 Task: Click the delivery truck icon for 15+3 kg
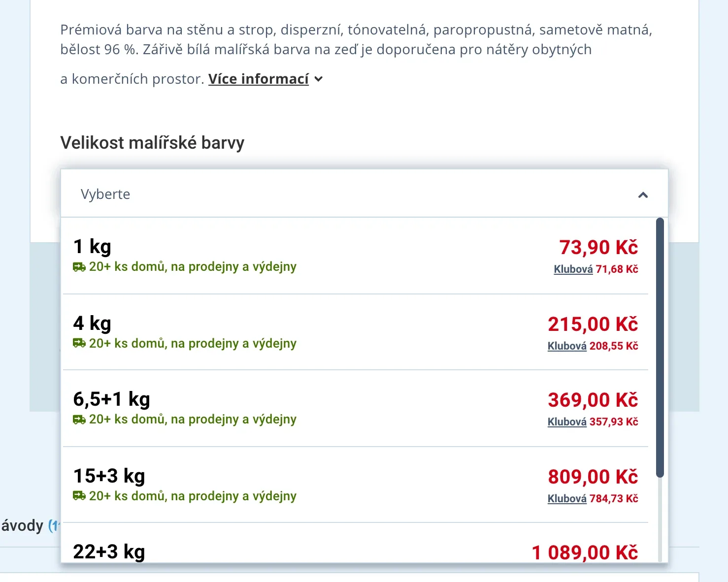tap(79, 496)
